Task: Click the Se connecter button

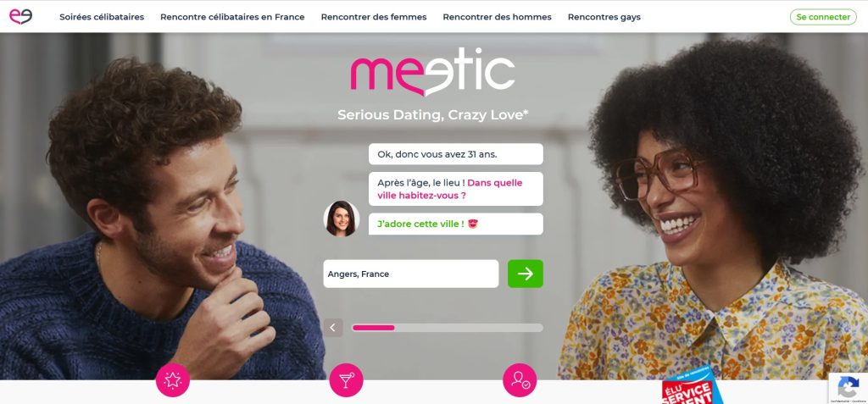Action: (823, 17)
